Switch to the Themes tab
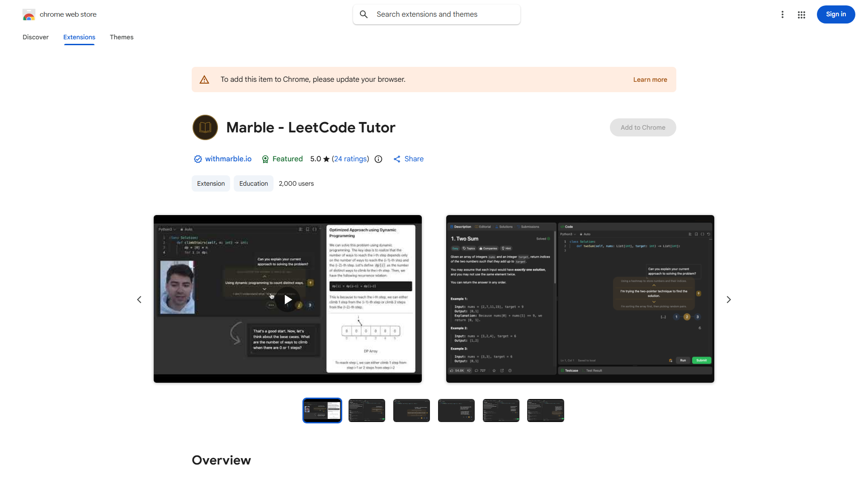Viewport: 868px width, 488px height. pyautogui.click(x=121, y=37)
